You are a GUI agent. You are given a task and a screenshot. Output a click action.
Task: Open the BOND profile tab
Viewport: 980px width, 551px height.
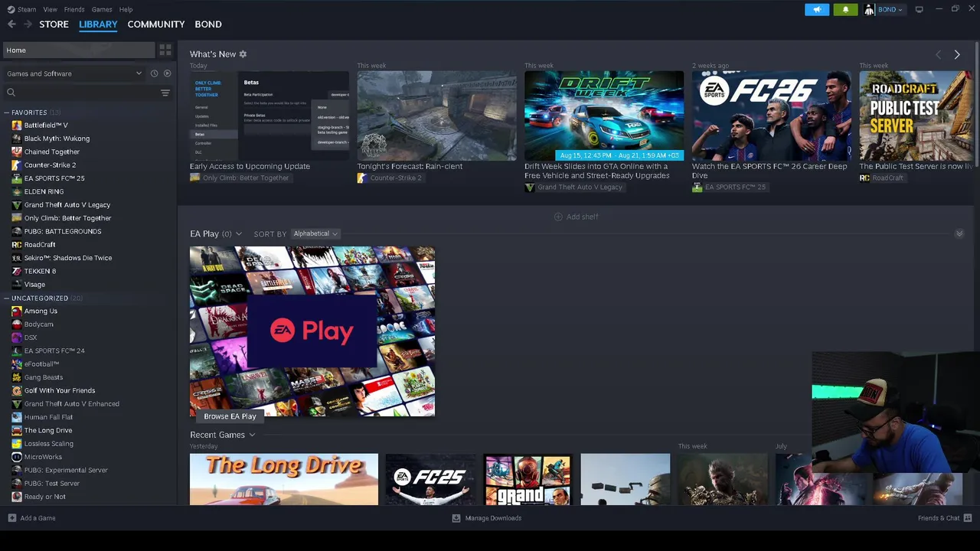[208, 24]
